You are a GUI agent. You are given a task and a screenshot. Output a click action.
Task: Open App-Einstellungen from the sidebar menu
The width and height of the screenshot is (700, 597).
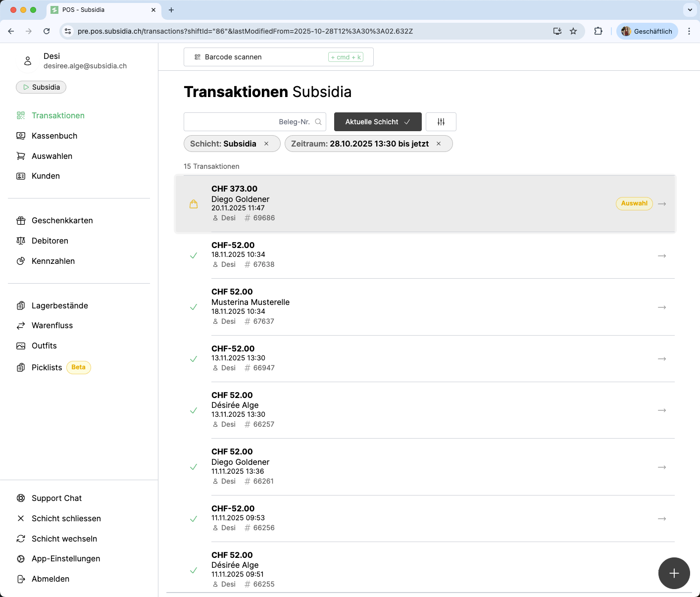(65, 558)
